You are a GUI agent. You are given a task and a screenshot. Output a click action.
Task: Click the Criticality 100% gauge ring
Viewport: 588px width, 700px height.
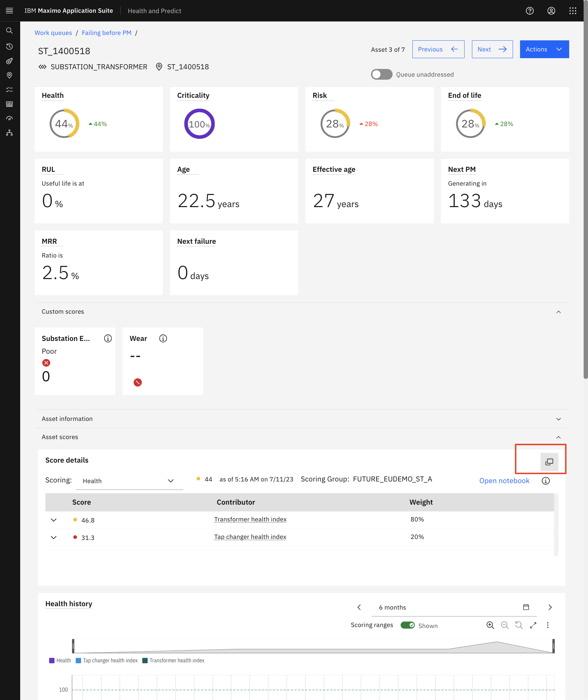[x=199, y=124]
